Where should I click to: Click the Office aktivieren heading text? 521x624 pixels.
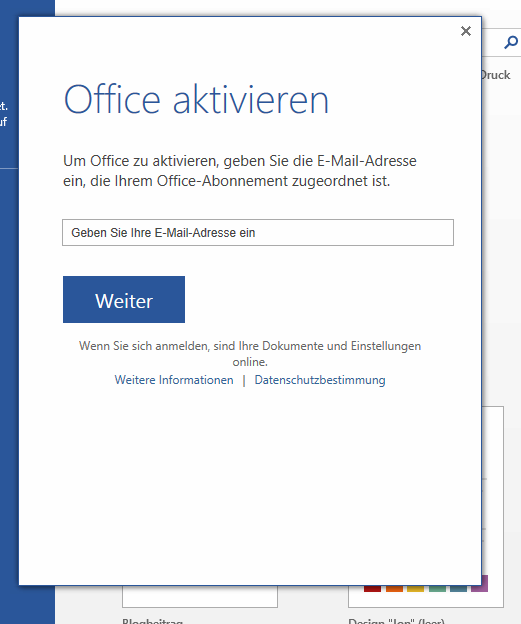pyautogui.click(x=196, y=99)
